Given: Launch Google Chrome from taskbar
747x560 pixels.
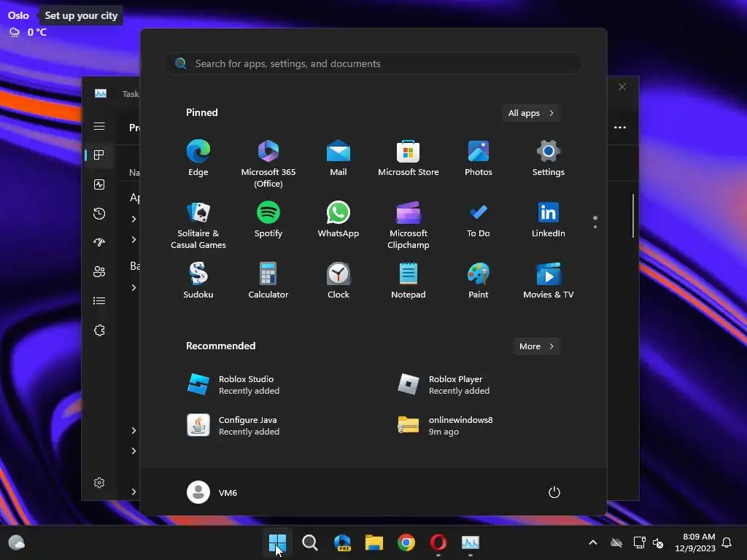Looking at the screenshot, I should 406,542.
